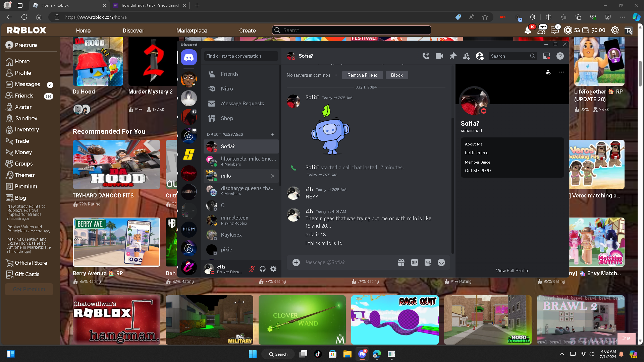The width and height of the screenshot is (644, 362).
Task: Click the Message @Sofia? input box
Action: tap(348, 262)
